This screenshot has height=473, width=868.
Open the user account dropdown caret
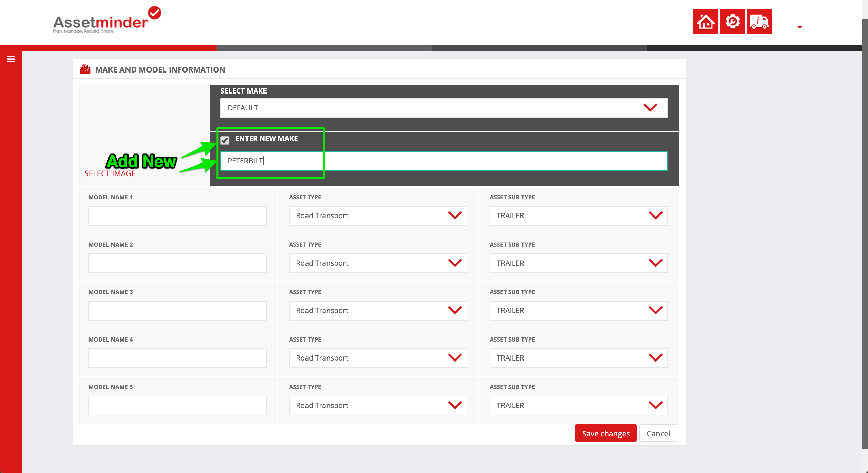tap(800, 27)
